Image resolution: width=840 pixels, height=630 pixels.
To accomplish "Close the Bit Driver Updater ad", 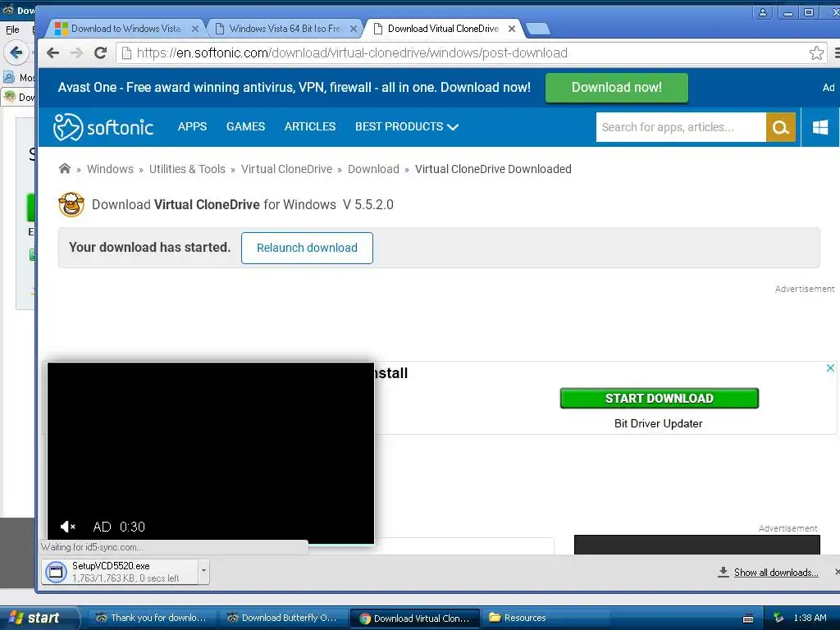I will pyautogui.click(x=830, y=368).
